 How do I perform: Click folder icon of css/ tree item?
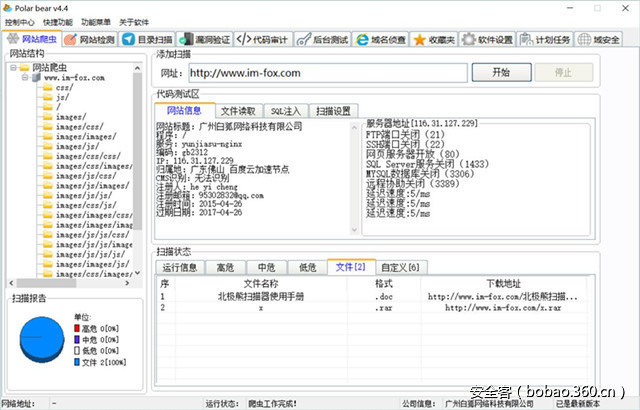[x=48, y=87]
